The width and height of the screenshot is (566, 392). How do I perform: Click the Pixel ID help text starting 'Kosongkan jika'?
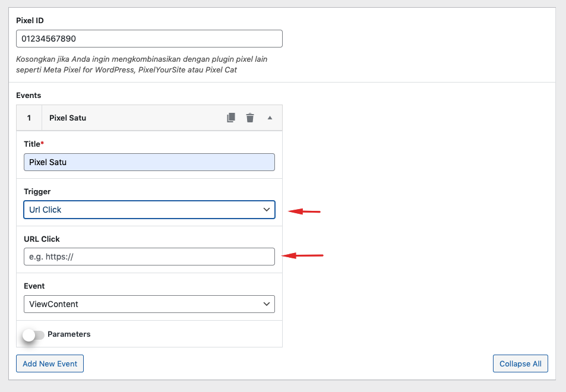[x=141, y=64]
